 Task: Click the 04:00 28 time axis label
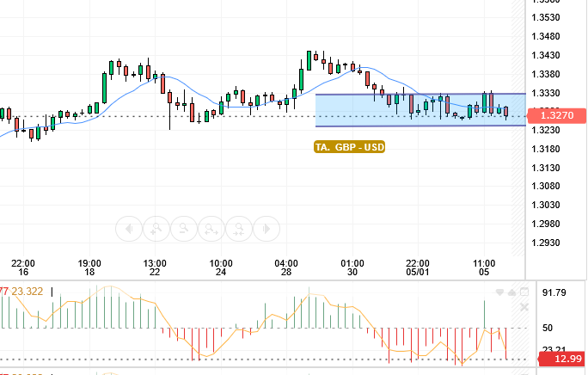[x=286, y=267]
